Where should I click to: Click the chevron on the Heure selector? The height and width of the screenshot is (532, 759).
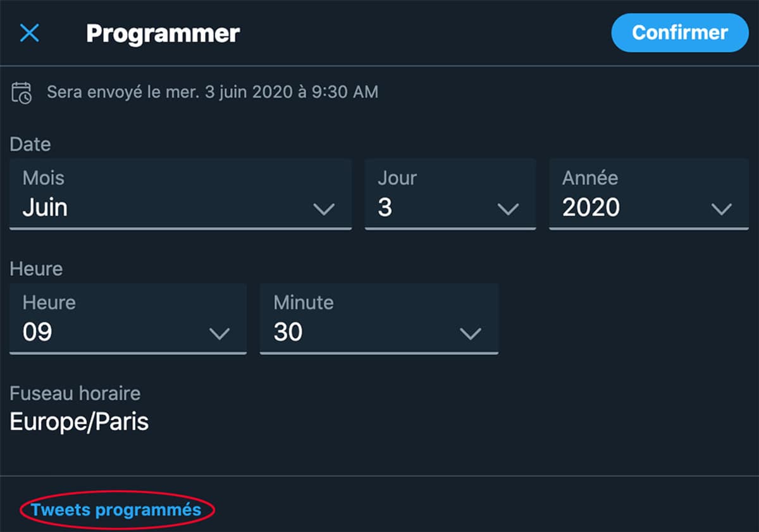point(219,333)
